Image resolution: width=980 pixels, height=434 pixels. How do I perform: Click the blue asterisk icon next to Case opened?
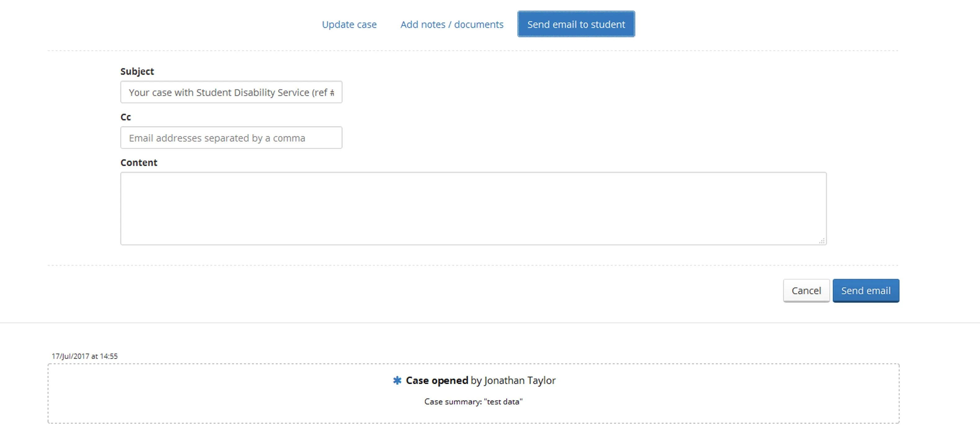pyautogui.click(x=398, y=380)
